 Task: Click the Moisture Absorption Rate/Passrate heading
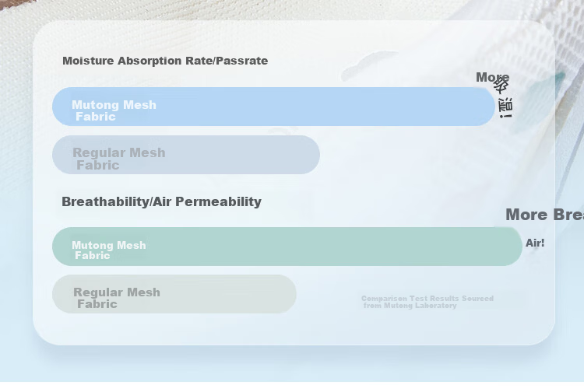(165, 61)
